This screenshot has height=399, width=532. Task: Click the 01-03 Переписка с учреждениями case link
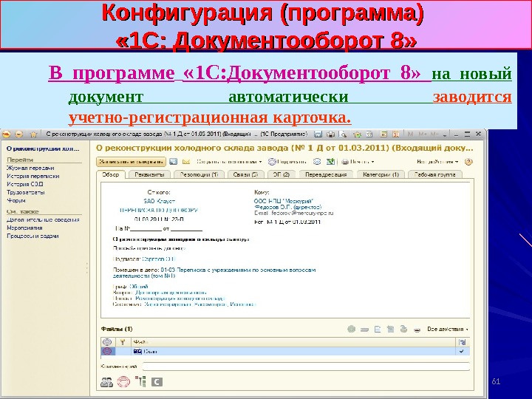click(x=214, y=273)
